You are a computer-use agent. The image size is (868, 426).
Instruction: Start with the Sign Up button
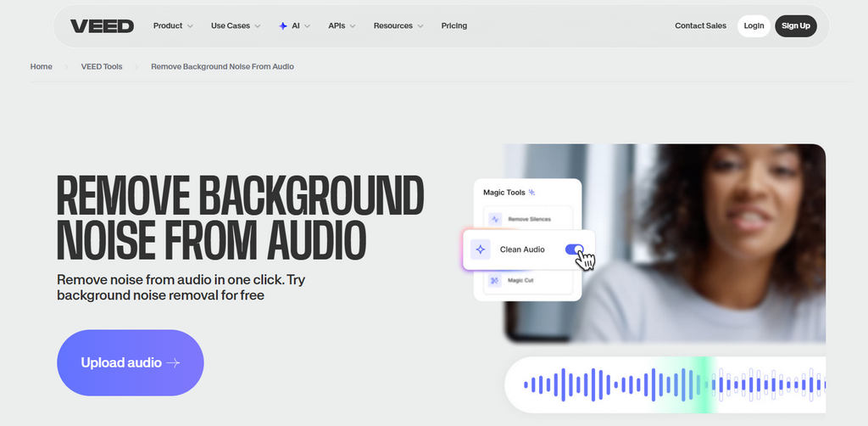pyautogui.click(x=795, y=26)
